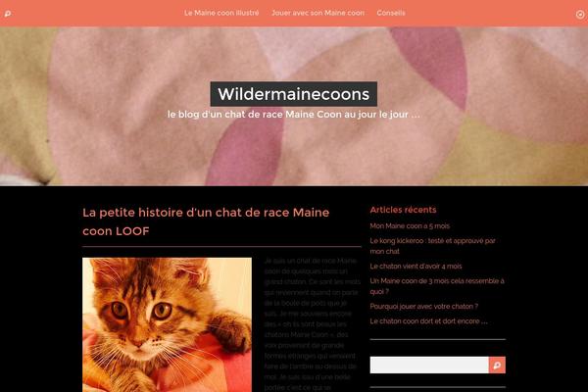Image resolution: width=588 pixels, height=392 pixels.
Task: Open article 'La petite histoire d'un chat'
Action: click(x=206, y=221)
